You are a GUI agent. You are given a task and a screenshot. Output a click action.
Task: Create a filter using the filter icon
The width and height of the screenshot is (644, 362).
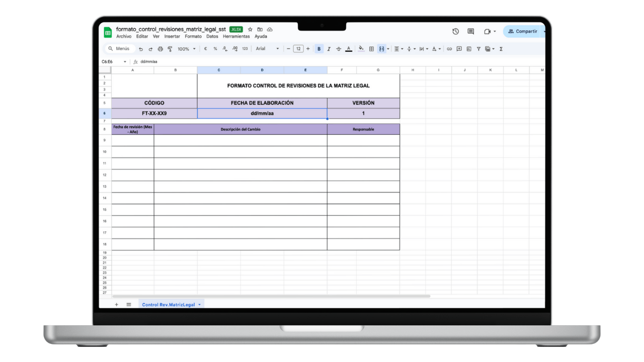[x=478, y=49]
